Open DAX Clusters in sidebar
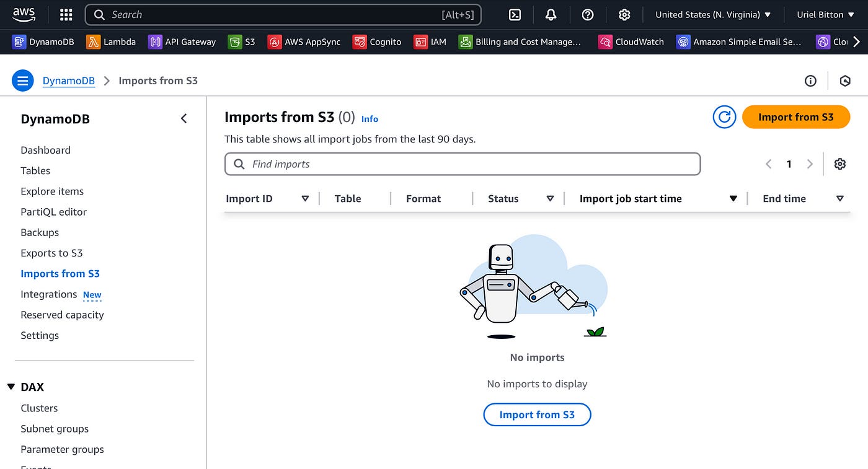Viewport: 868px width, 469px height. coord(39,408)
